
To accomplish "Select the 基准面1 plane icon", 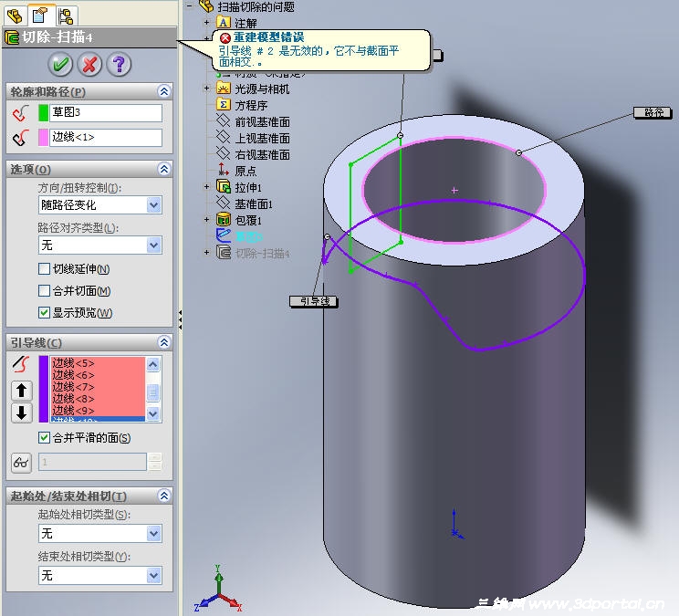I will (224, 203).
